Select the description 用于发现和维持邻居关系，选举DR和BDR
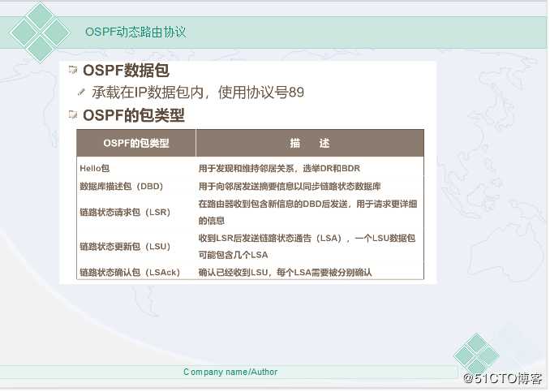The width and height of the screenshot is (550, 392). (279, 169)
